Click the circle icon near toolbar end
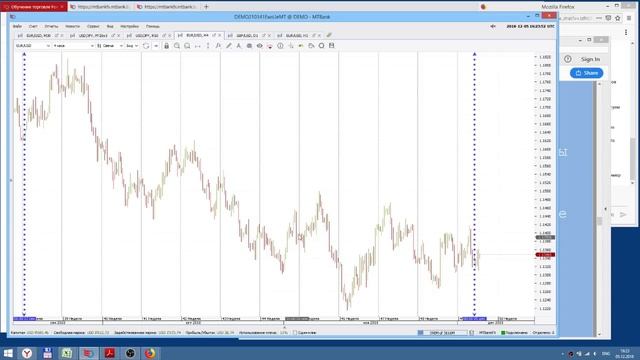The height and width of the screenshot is (360, 640). 322,46
